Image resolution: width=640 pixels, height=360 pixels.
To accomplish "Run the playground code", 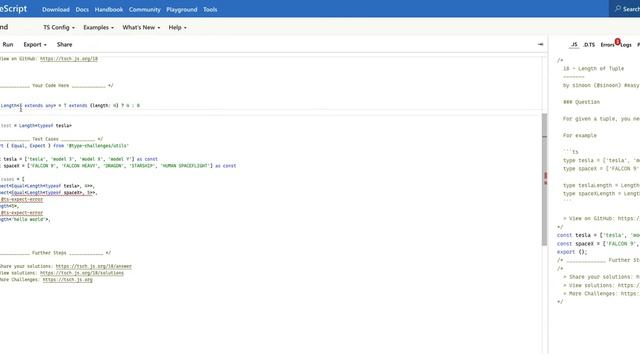I will coord(8,44).
